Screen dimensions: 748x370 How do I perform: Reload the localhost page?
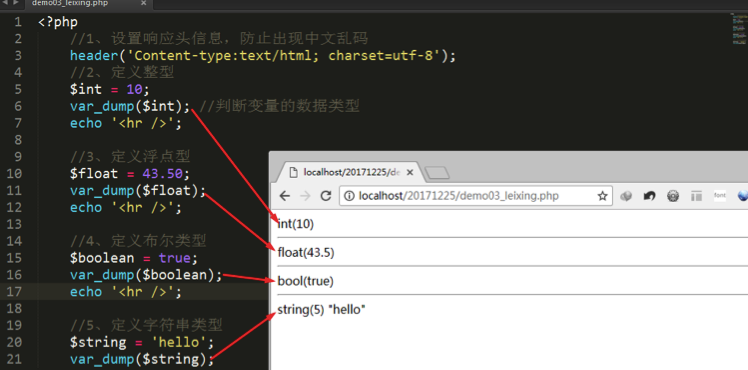(x=326, y=196)
